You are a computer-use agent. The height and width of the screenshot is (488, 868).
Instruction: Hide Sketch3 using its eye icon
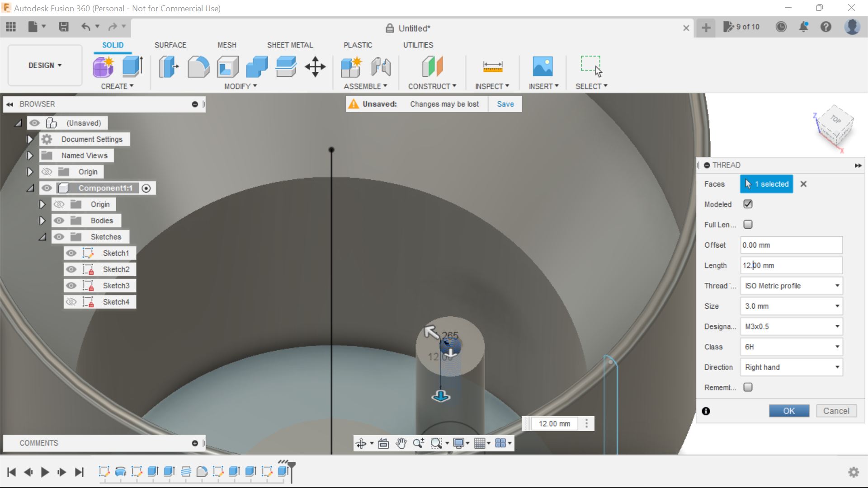click(x=71, y=286)
